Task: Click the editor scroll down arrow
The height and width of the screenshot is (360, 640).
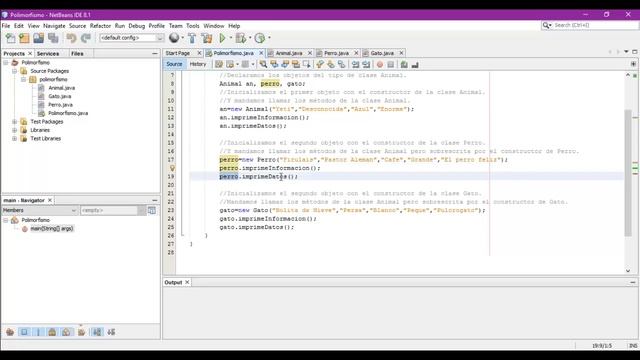Action: click(x=628, y=271)
